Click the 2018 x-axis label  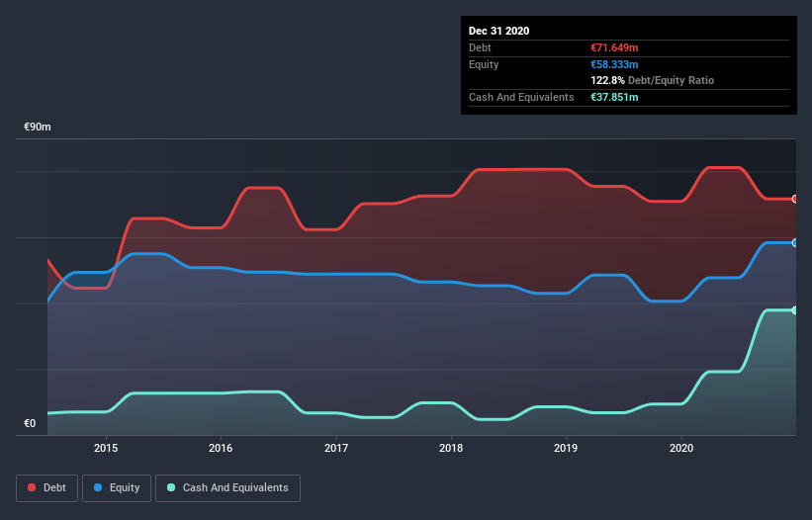[x=451, y=448]
